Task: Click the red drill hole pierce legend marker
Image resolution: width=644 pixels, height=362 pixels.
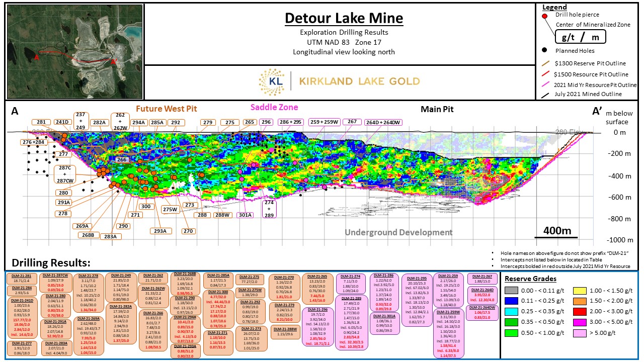Action: click(x=545, y=17)
